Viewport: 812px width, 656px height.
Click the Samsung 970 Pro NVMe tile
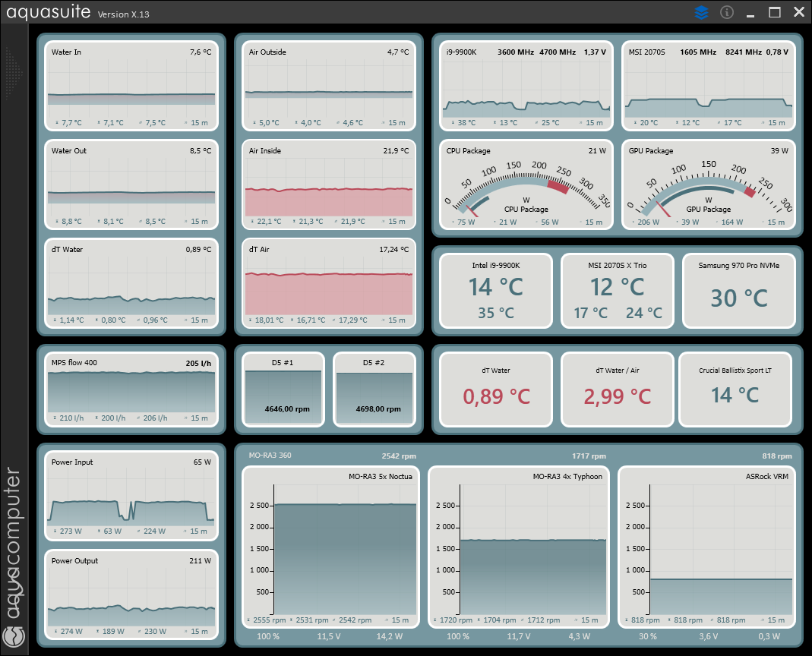(739, 291)
